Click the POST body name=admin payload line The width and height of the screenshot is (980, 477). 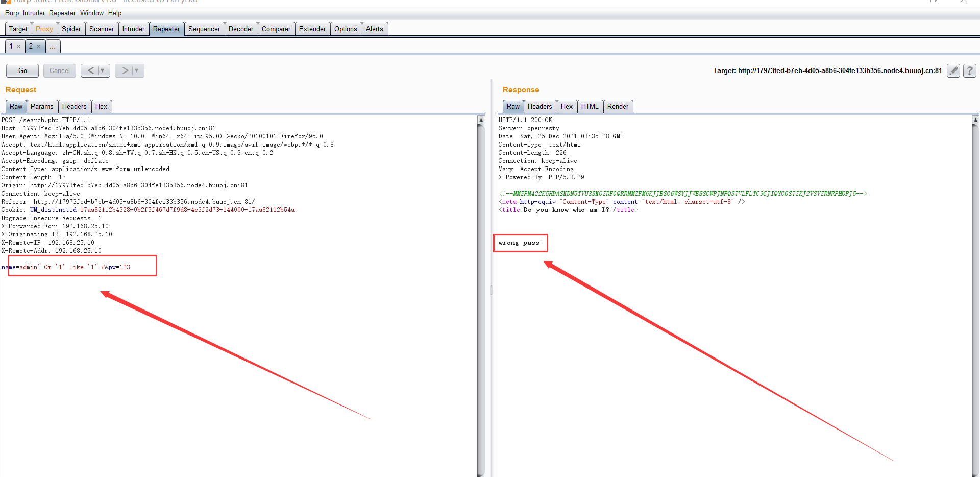pyautogui.click(x=66, y=267)
